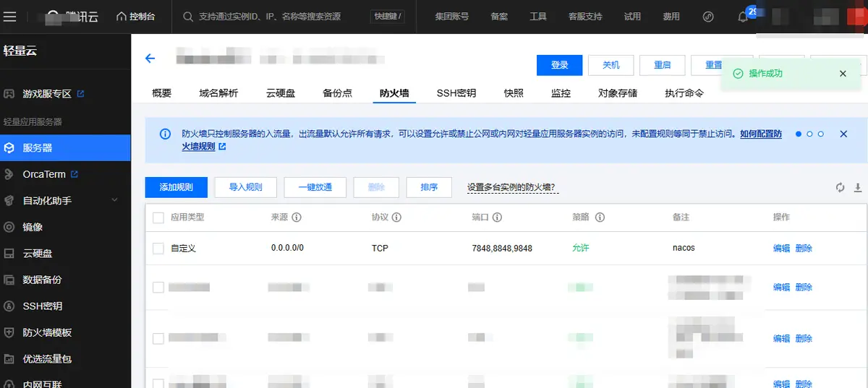Click the 0.0.0.0/0 source cell
868x388 pixels.
[x=287, y=248]
